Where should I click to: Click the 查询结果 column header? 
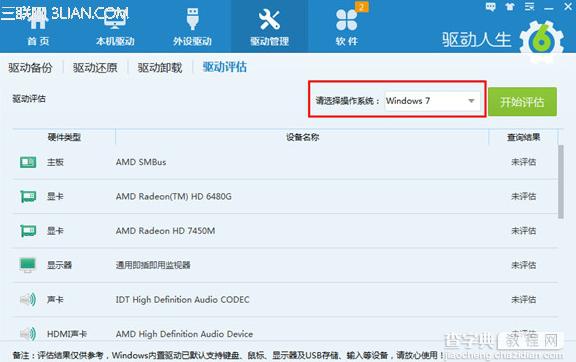tap(523, 137)
